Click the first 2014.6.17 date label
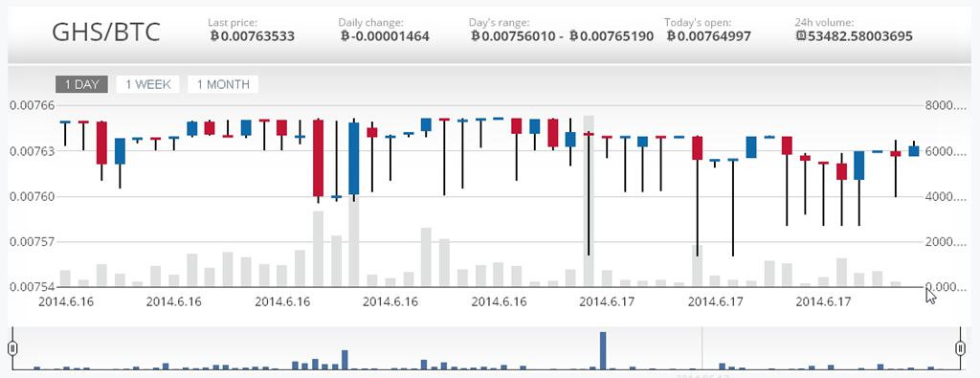Image resolution: width=980 pixels, height=378 pixels. pos(607,301)
